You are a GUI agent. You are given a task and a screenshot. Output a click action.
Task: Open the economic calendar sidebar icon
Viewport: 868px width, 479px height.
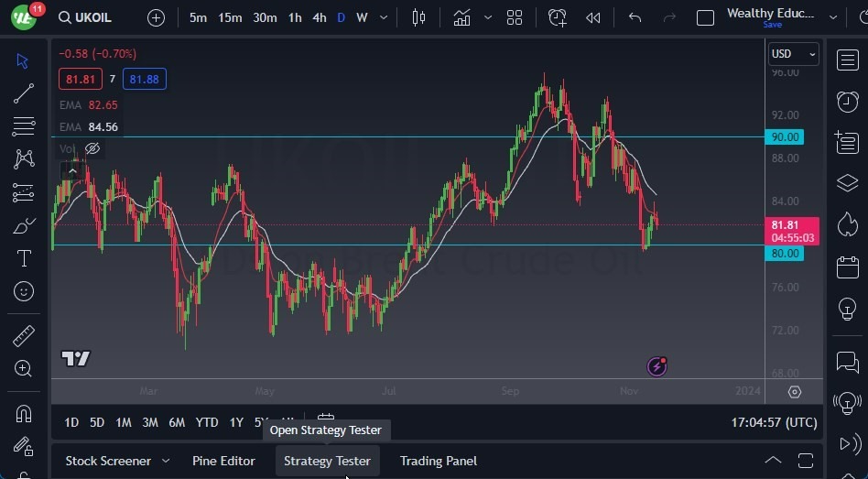coord(847,267)
